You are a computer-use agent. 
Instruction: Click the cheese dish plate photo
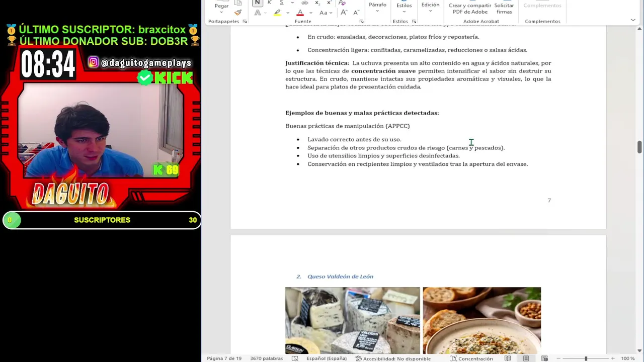(481, 321)
